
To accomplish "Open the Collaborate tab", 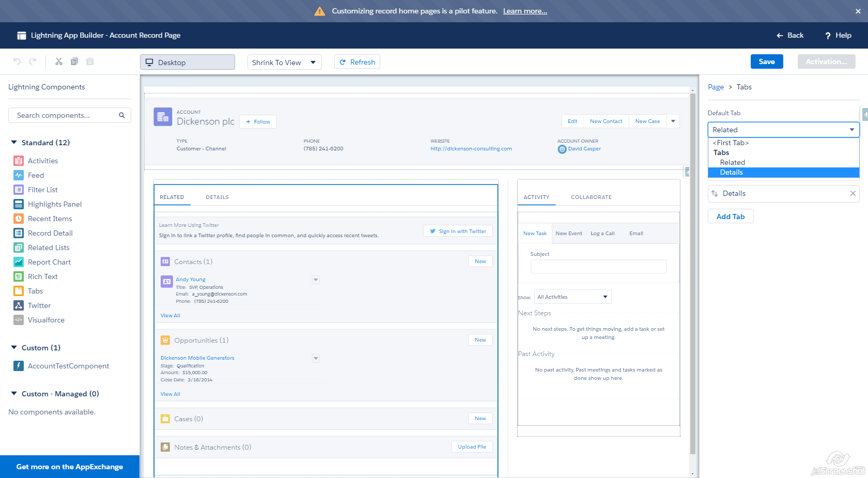I will [x=591, y=197].
